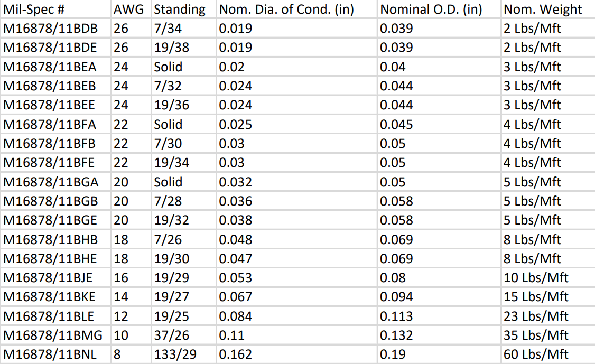
Task: Click the 0.162 conductor diameter cell
Action: [x=297, y=354]
